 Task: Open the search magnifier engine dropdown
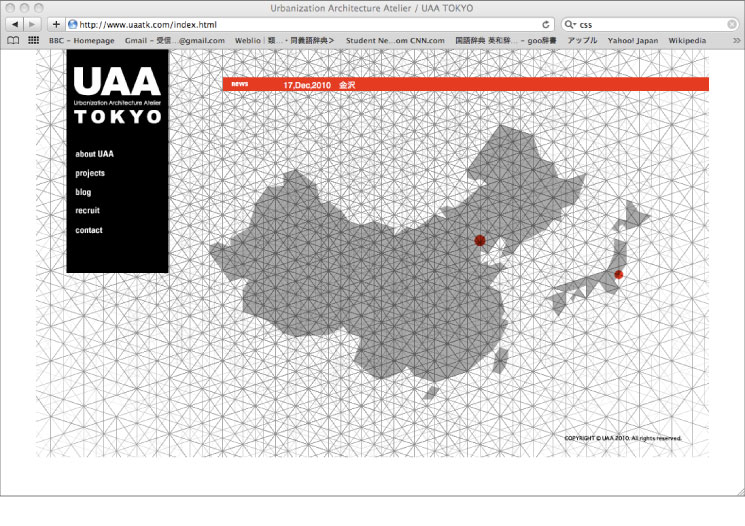coord(571,24)
